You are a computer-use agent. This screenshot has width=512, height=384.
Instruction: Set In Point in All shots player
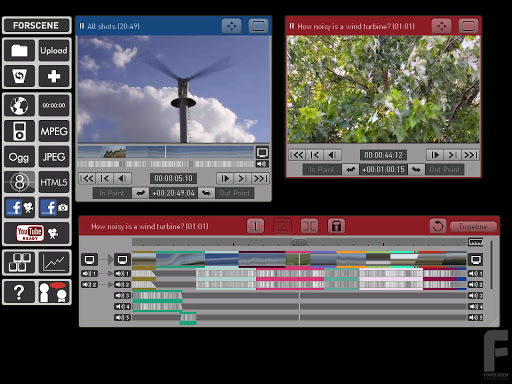click(112, 193)
